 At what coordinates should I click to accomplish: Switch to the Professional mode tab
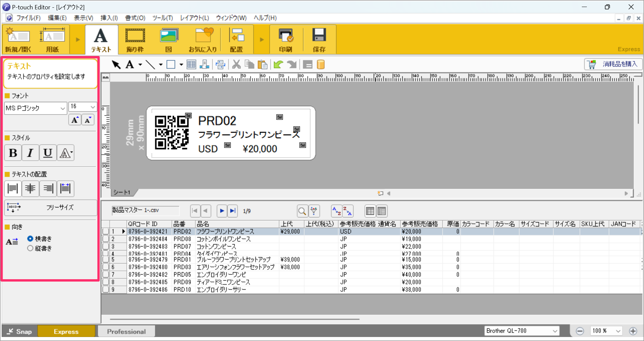[x=126, y=331]
